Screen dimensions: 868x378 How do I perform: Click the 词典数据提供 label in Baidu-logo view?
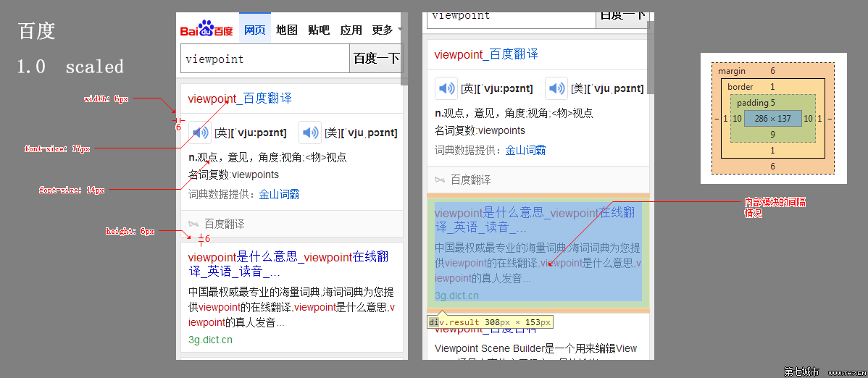coord(223,194)
